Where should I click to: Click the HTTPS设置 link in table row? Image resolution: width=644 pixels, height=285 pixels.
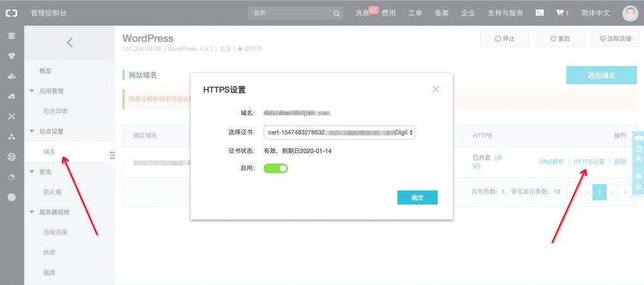[589, 162]
